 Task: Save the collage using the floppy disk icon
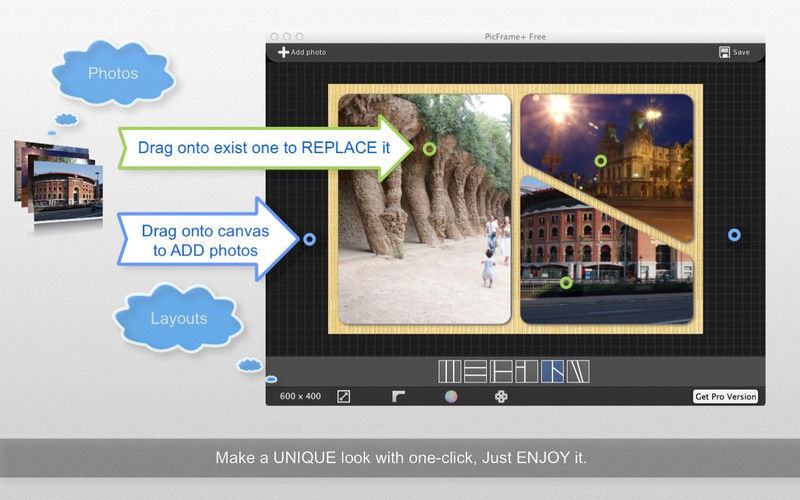[x=724, y=52]
